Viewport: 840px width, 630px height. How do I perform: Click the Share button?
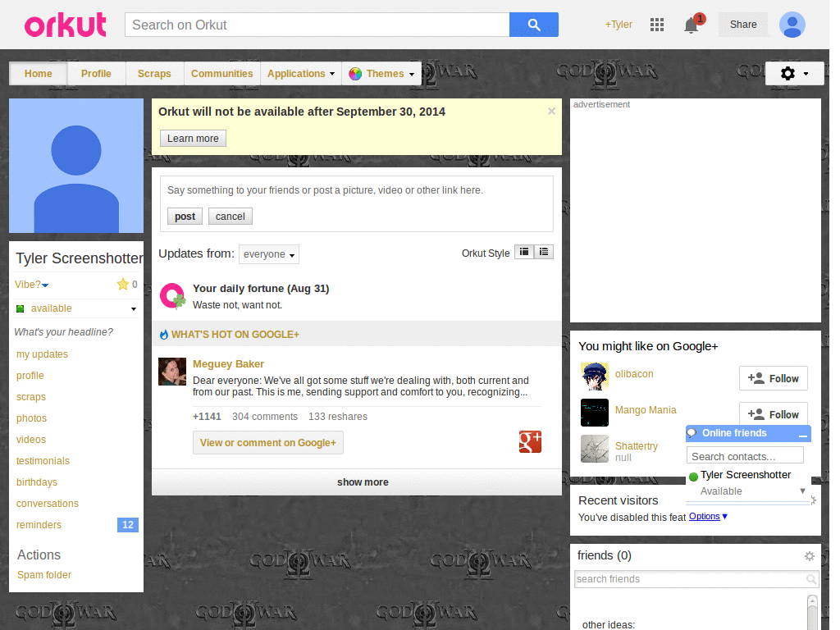tap(743, 25)
